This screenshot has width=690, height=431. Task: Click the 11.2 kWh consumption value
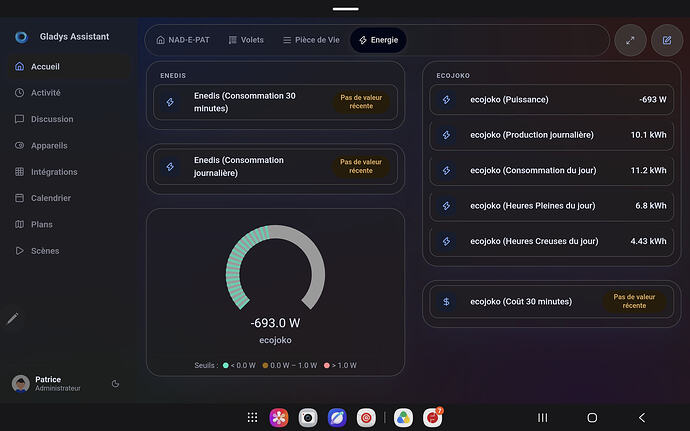coord(648,170)
